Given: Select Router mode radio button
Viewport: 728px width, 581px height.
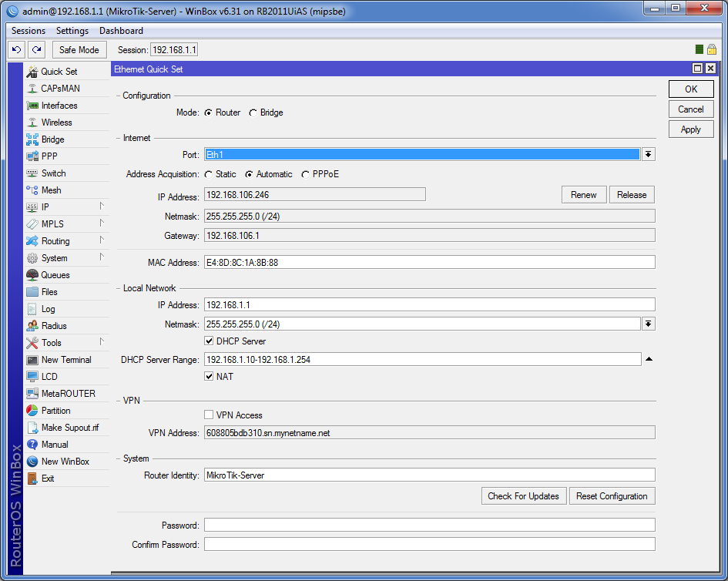Looking at the screenshot, I should coord(209,113).
